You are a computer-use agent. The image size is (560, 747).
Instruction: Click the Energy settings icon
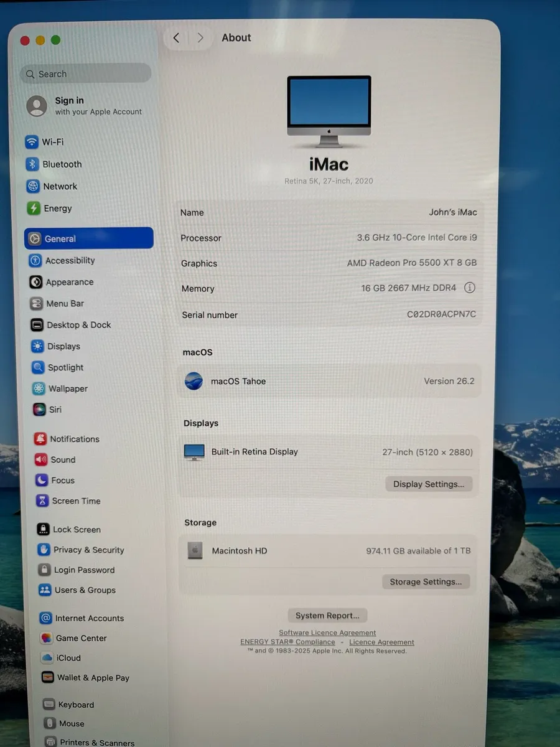click(32, 208)
